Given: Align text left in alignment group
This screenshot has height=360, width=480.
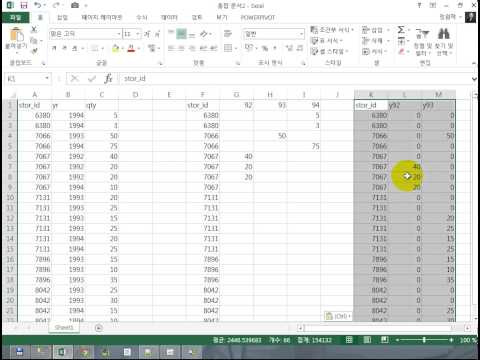Looking at the screenshot, I should (x=171, y=49).
